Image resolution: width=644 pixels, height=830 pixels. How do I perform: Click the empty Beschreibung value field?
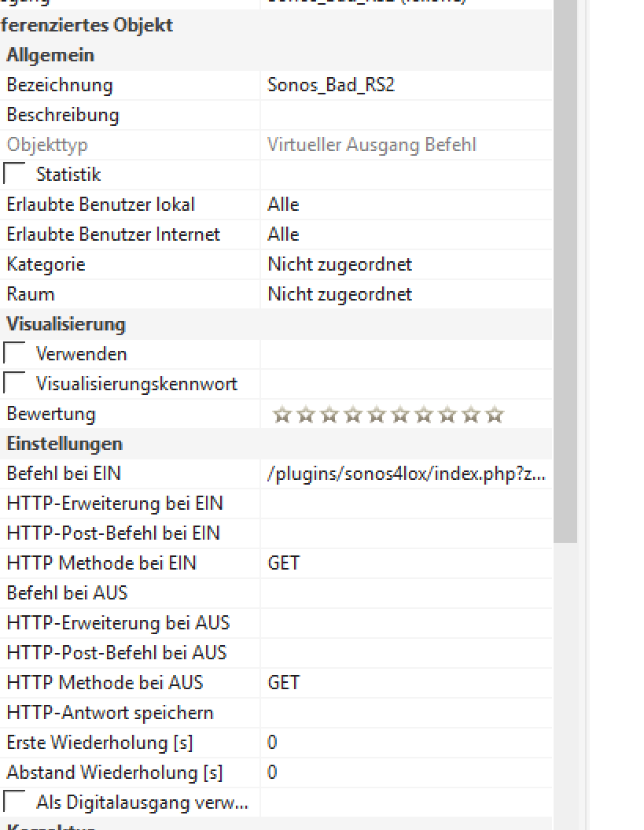pos(406,115)
